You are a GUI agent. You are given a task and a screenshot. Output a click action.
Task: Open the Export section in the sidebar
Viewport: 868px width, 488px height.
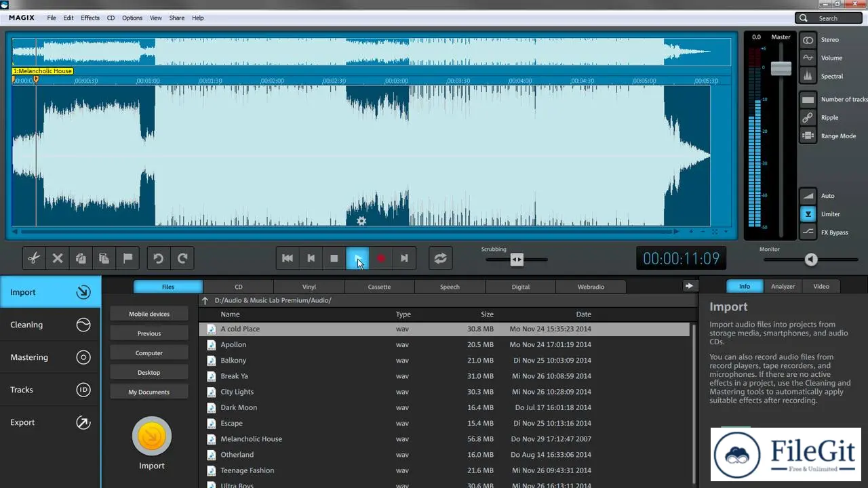[50, 422]
